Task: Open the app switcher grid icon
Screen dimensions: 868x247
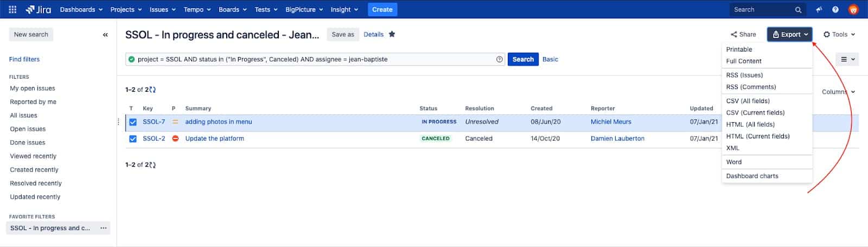Action: [x=12, y=9]
